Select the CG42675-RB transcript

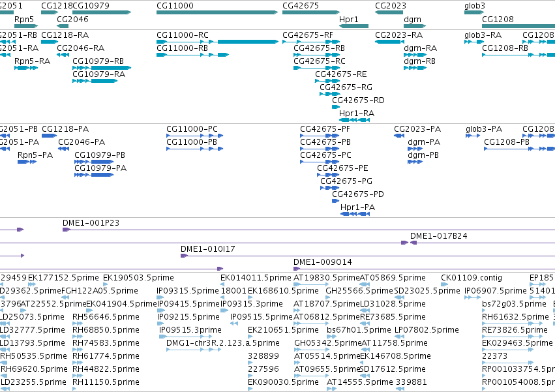(316, 55)
